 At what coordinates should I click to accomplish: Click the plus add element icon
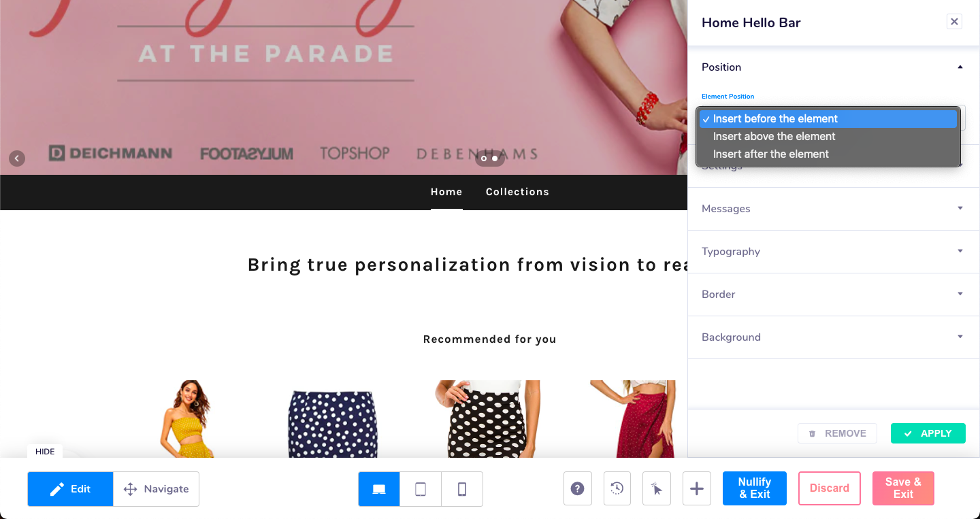(x=697, y=488)
